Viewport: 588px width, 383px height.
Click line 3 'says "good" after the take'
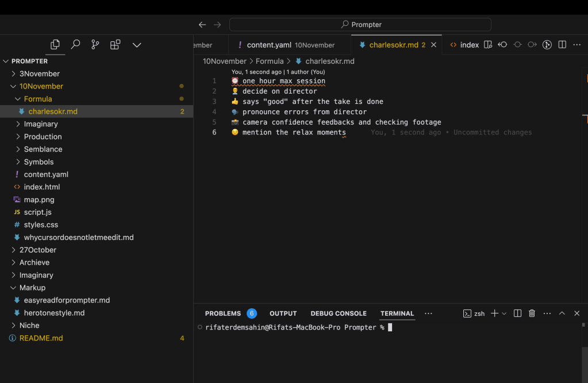click(296, 102)
